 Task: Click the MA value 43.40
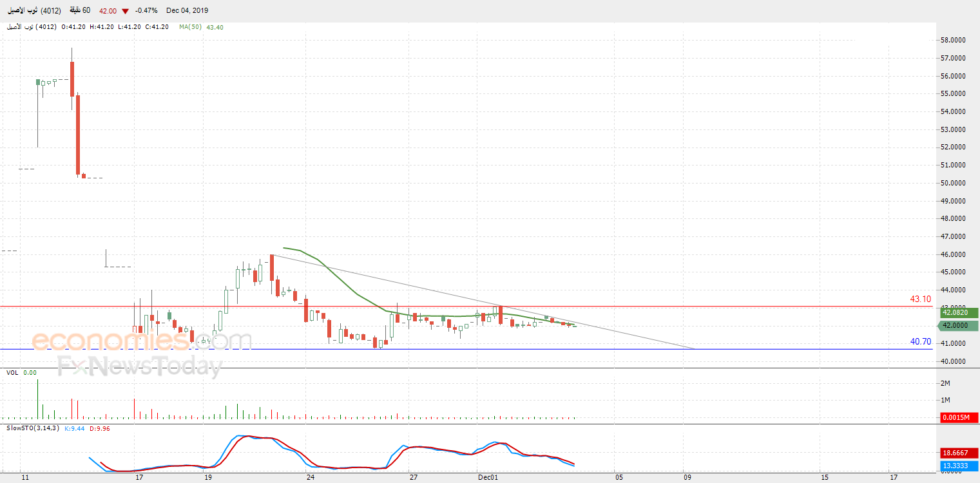pos(215,27)
